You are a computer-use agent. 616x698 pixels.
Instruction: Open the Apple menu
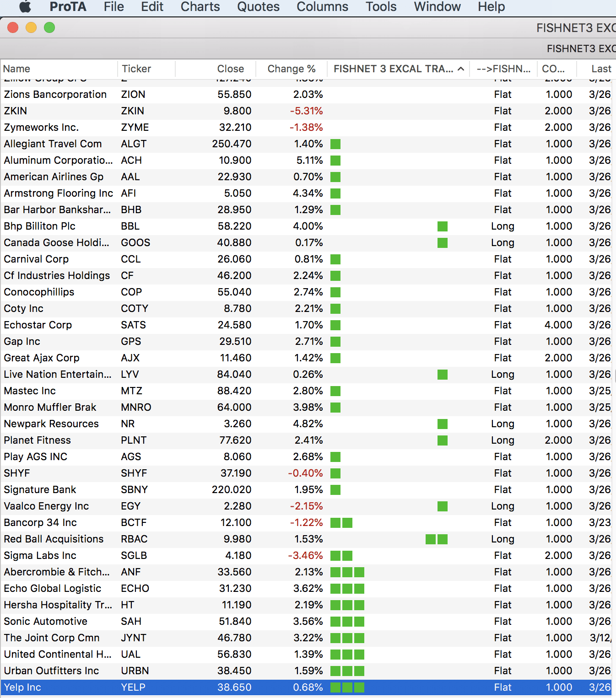25,7
